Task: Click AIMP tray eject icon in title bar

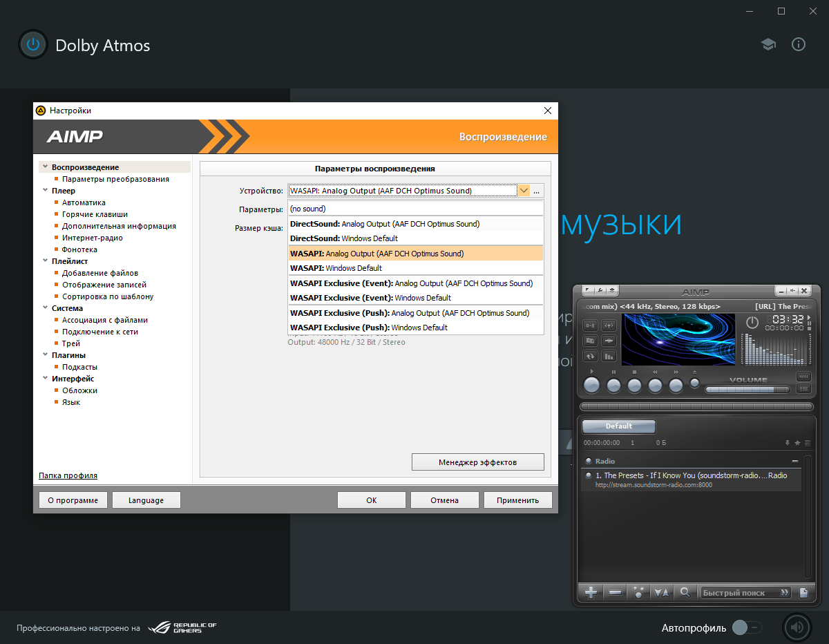Action: 612,290
